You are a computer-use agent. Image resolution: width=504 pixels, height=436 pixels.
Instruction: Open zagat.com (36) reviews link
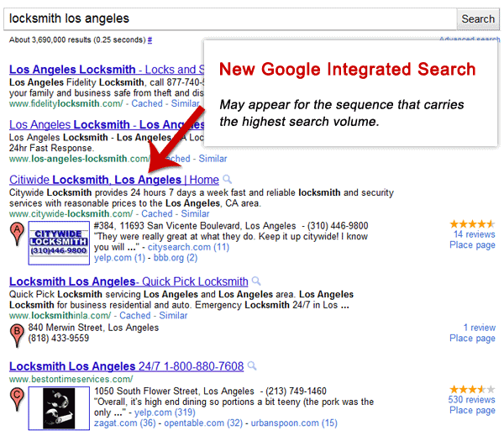coord(125,423)
